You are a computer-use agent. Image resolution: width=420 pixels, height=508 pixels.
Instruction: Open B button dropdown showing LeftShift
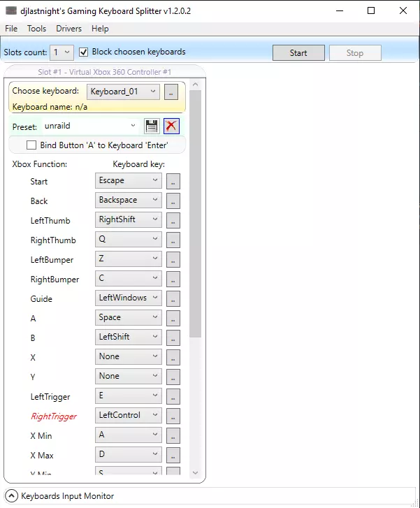click(x=129, y=337)
